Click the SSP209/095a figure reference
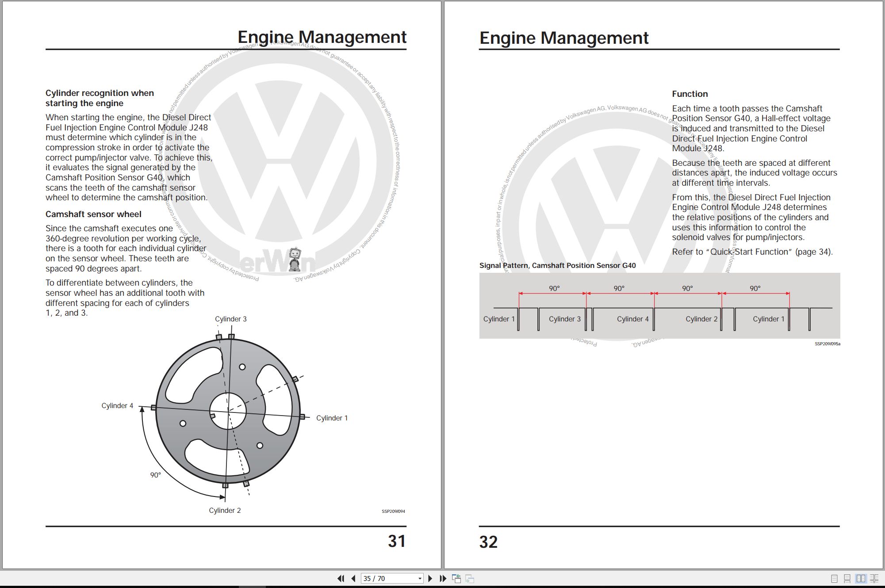885x588 pixels. tap(828, 344)
